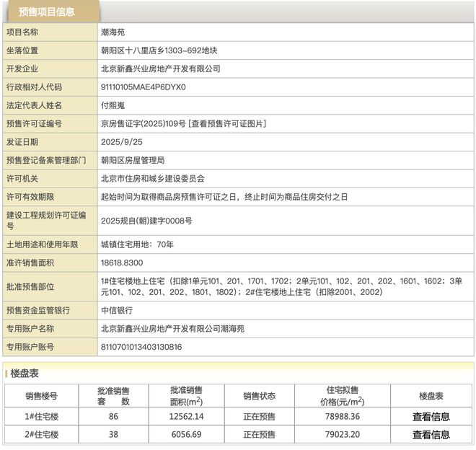The image size is (476, 450).
Task: Click the code 91110105MAE4P6DYX0
Action: [143, 87]
